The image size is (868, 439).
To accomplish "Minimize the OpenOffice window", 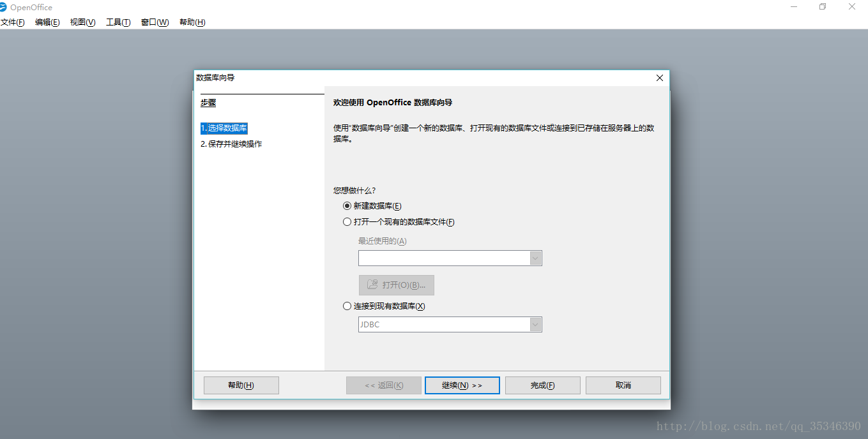I will pyautogui.click(x=794, y=7).
